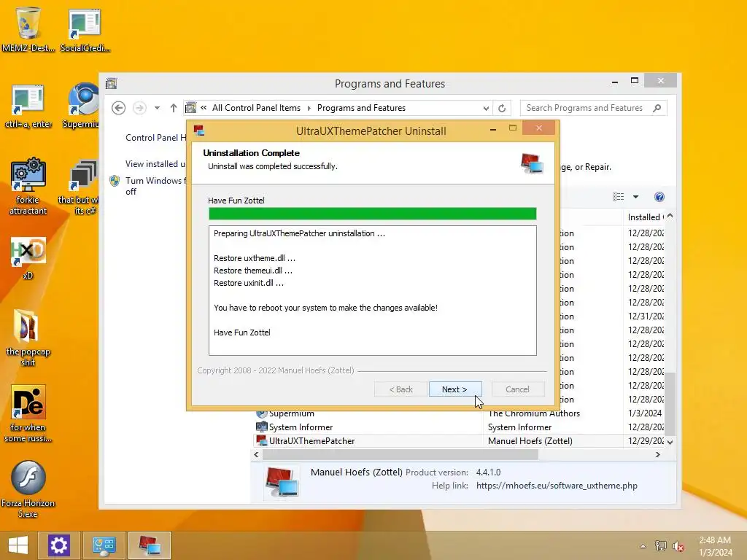Click Cancel in the uninstall wizard
747x560 pixels.
pyautogui.click(x=517, y=389)
